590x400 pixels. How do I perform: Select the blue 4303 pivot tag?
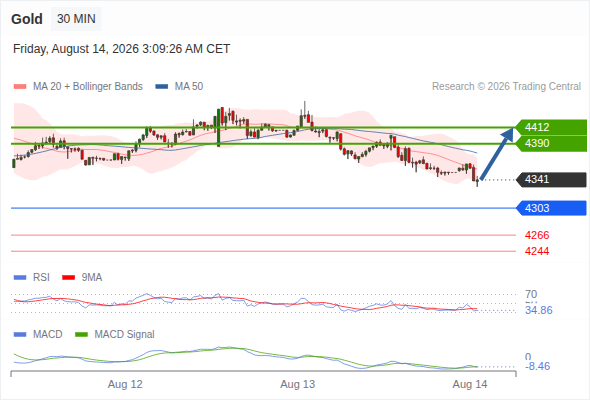coord(551,208)
